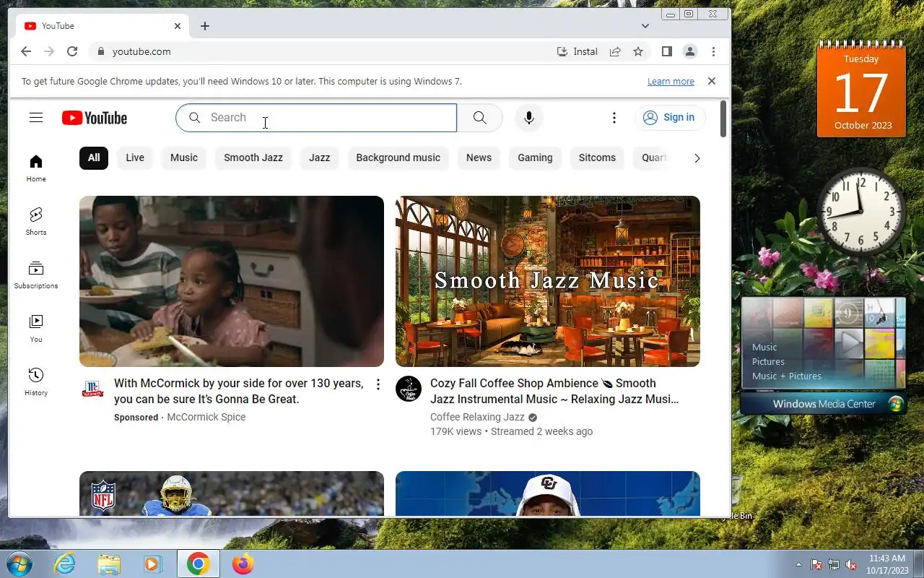
Task: Click the muted volume tray icon
Action: [851, 564]
